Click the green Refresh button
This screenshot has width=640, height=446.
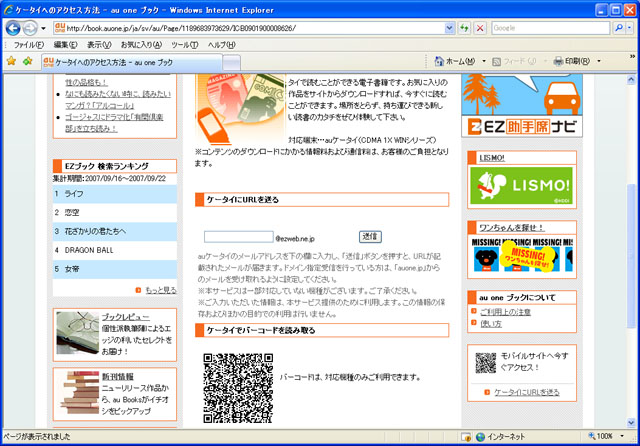tap(464, 28)
